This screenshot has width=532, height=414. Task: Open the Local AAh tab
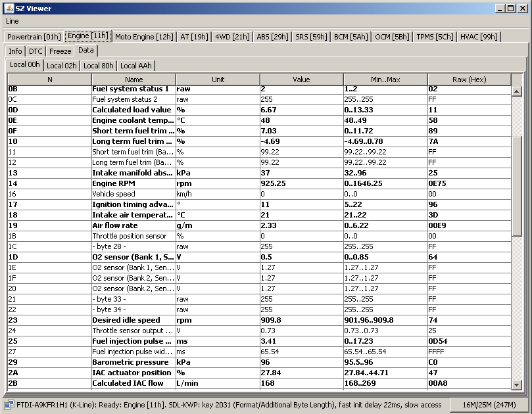click(x=135, y=66)
